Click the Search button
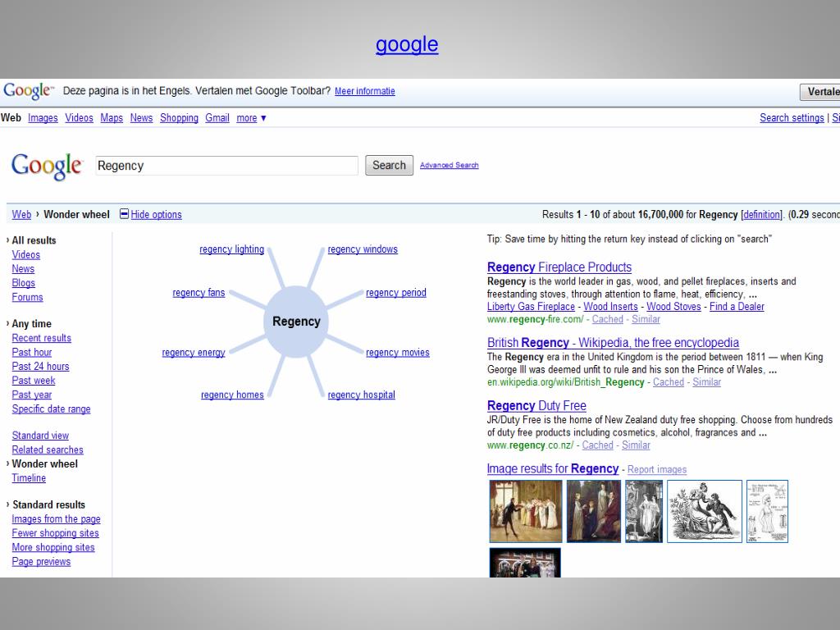 (389, 165)
